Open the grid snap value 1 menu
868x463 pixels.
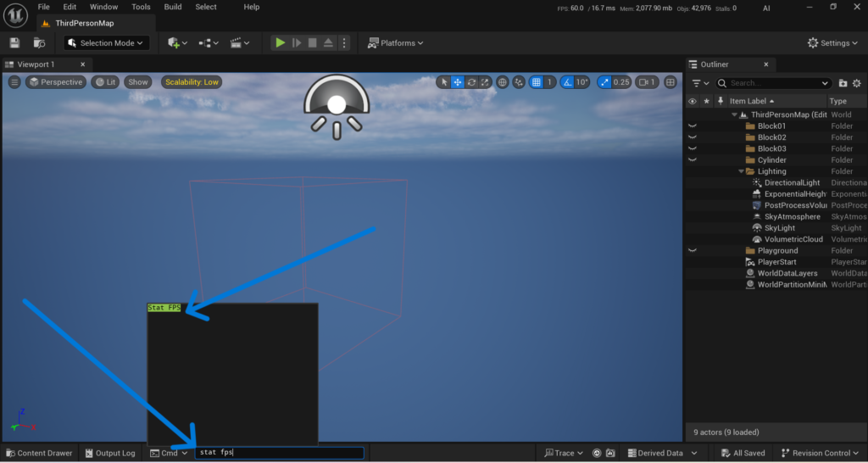coord(549,82)
